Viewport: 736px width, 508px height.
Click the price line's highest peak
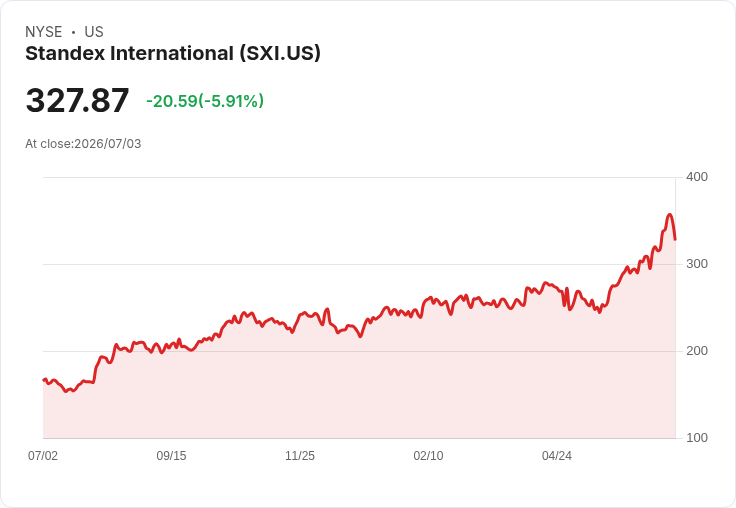[x=669, y=215]
